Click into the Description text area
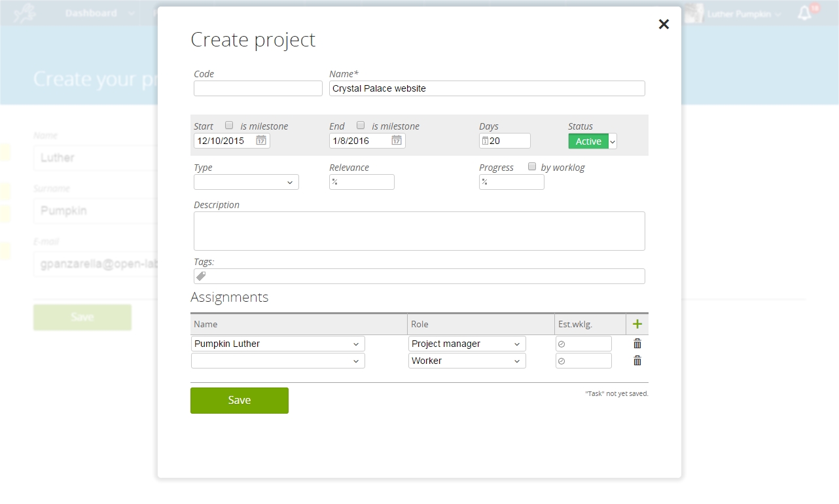839x504 pixels. 419,231
